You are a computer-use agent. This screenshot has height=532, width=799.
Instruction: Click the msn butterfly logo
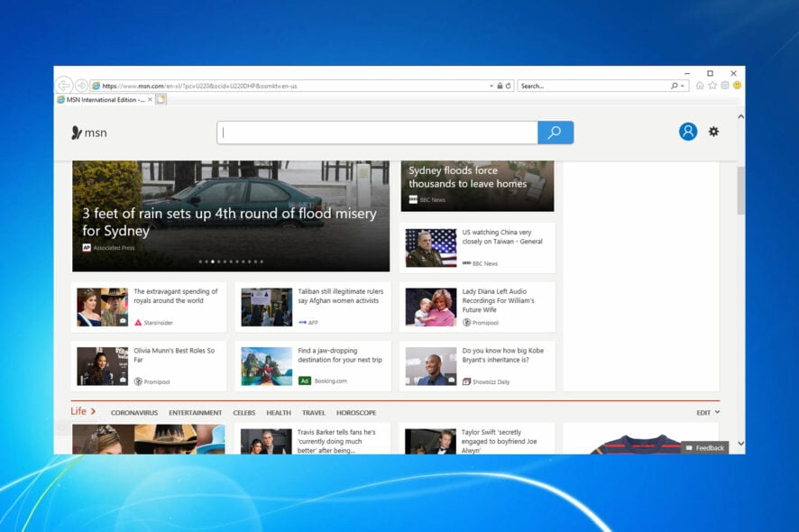(x=89, y=133)
